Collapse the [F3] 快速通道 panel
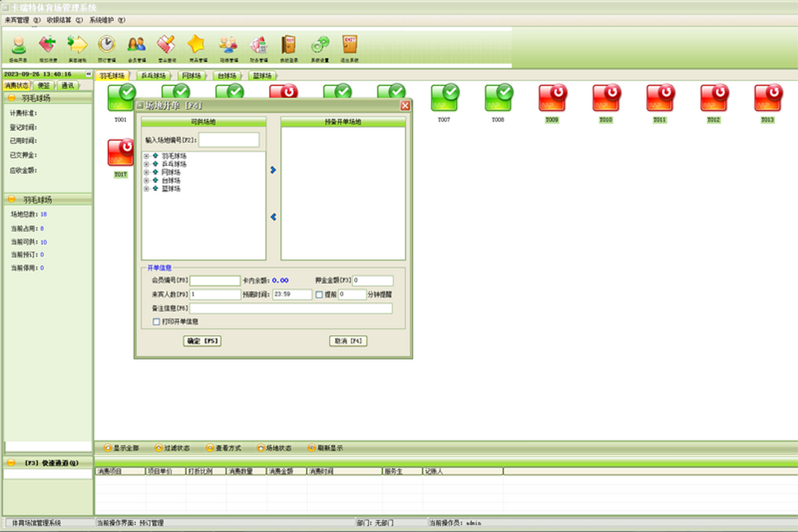Image resolution: width=798 pixels, height=532 pixels. pos(11,463)
